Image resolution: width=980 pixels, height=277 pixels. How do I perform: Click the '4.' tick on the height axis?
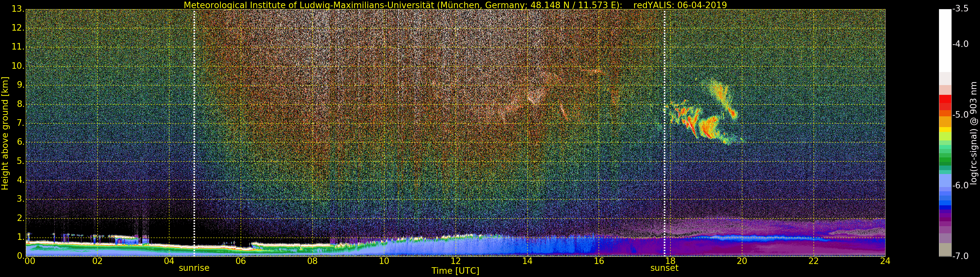[x=21, y=180]
